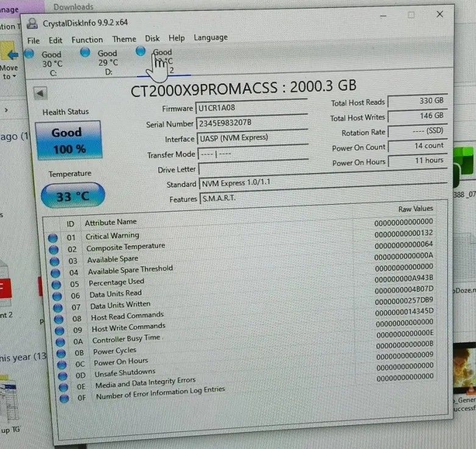The image size is (476, 449).
Task: Open the Edit menu
Action: [x=55, y=40]
